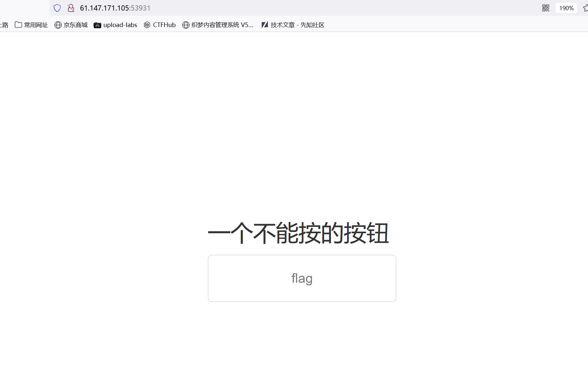The image size is (588, 387).
Task: Select the address bar URL 61.147.171.105:53931
Action: coord(115,8)
